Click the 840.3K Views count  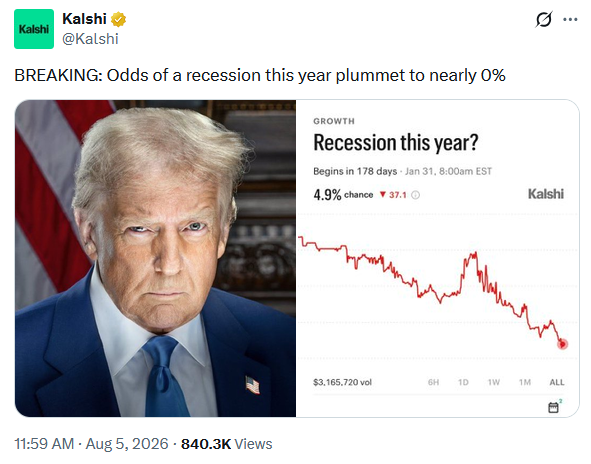point(227,444)
